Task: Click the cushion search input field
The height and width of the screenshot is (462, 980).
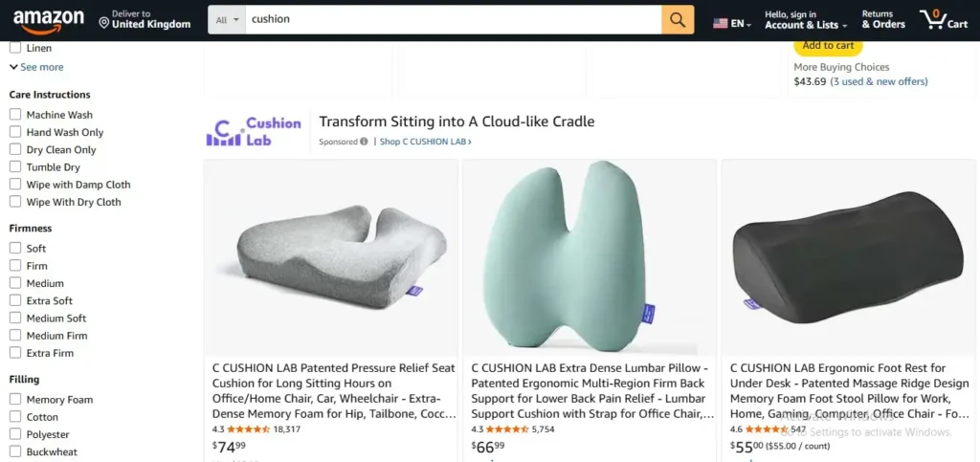Action: (x=452, y=19)
